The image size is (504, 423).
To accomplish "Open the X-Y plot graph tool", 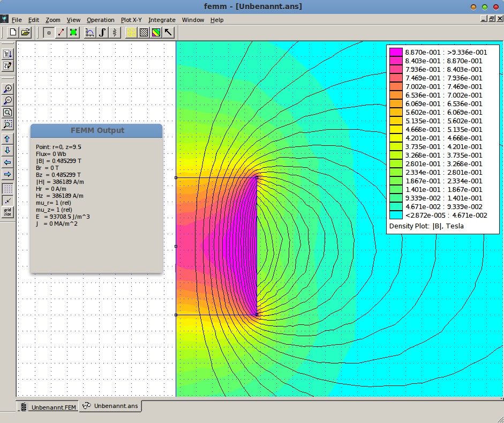I will tap(89, 33).
